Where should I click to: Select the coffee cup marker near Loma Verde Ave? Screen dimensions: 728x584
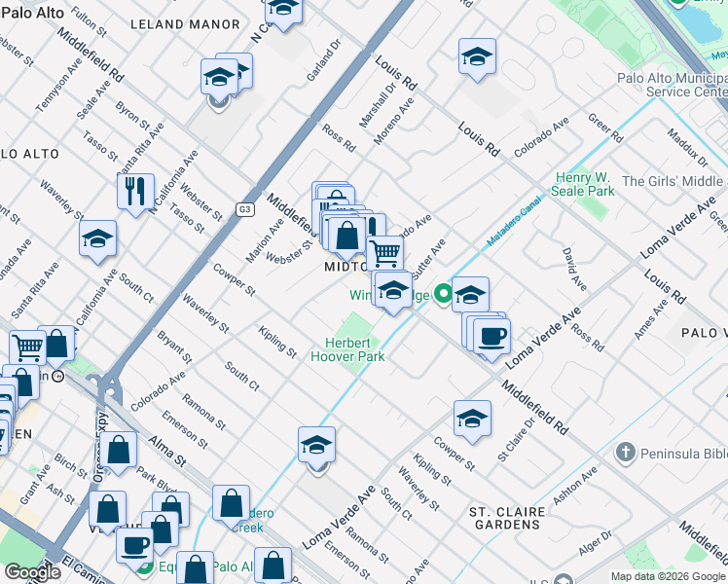click(x=491, y=340)
